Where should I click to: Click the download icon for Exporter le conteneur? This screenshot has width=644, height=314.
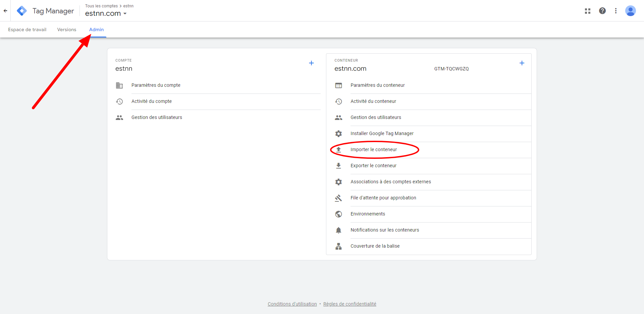click(338, 166)
